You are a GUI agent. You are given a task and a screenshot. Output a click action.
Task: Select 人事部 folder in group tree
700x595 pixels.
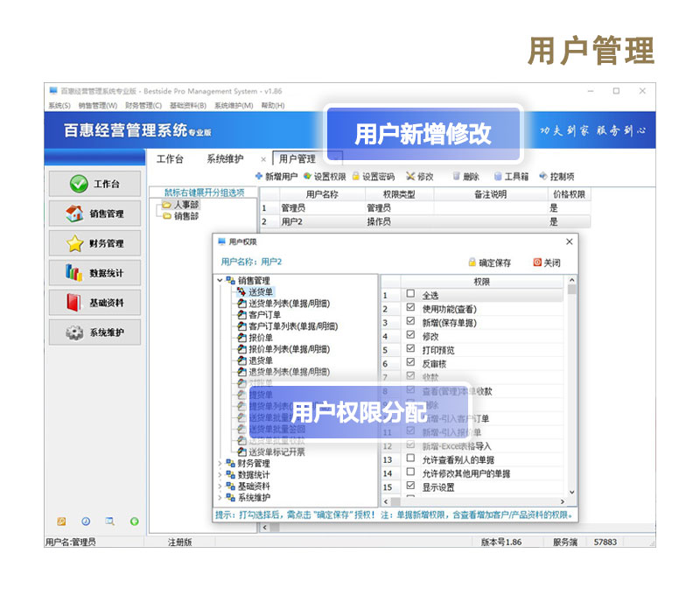181,205
